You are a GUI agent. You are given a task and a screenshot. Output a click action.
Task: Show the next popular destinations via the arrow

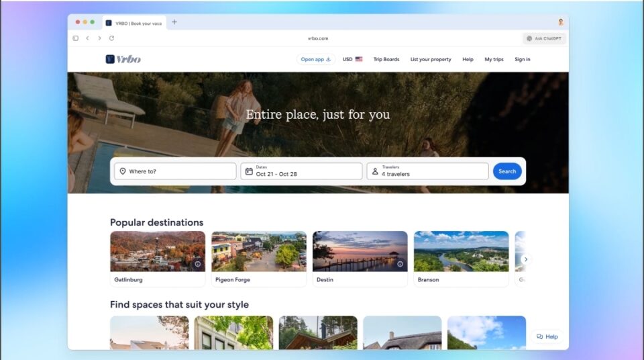[526, 259]
